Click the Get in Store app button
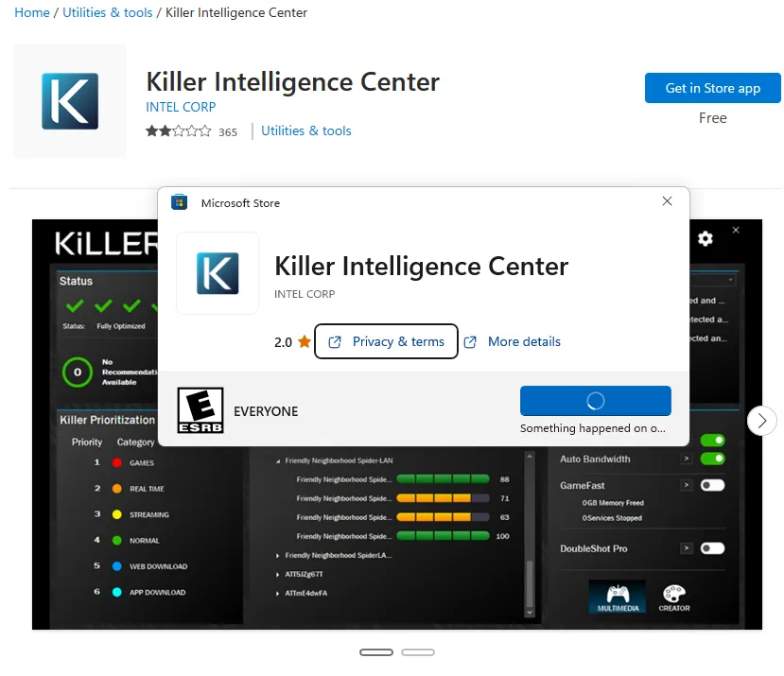784x676 pixels. (712, 88)
